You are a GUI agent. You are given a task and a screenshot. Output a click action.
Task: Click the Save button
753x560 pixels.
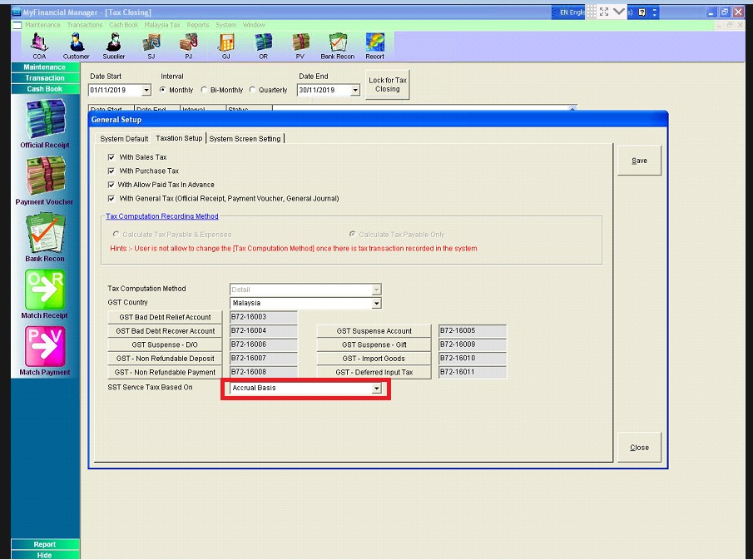(638, 160)
